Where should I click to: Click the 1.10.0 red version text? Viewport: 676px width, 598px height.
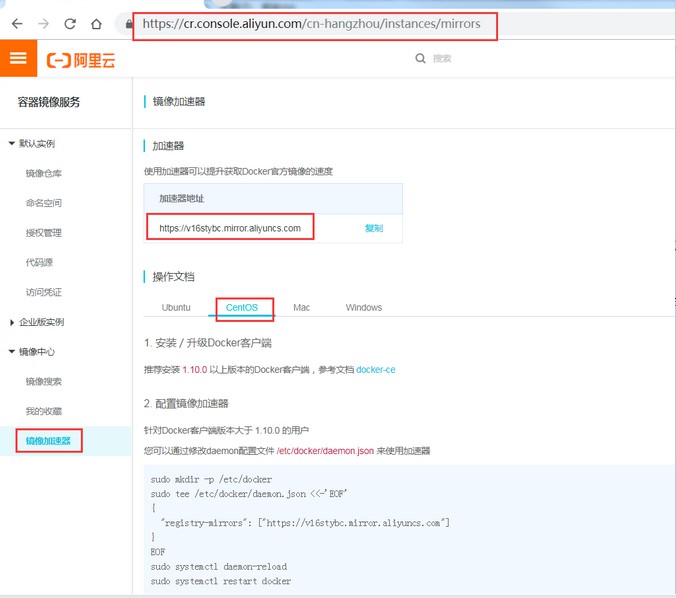(195, 369)
